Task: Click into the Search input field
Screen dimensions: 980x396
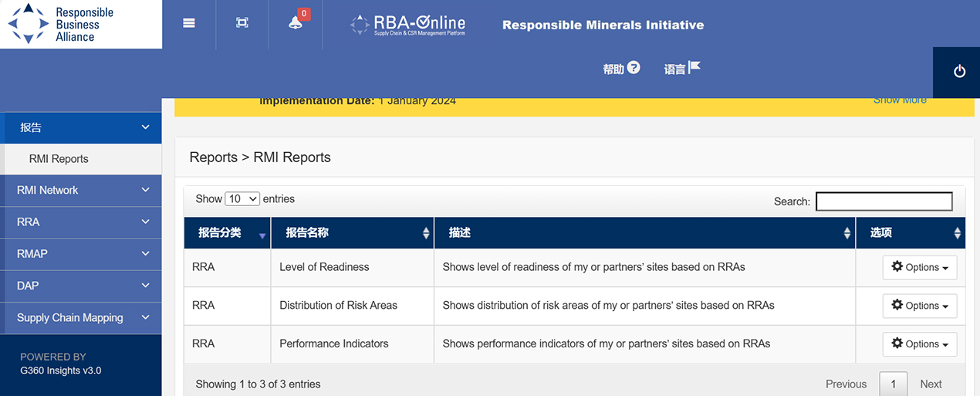Action: coord(884,201)
